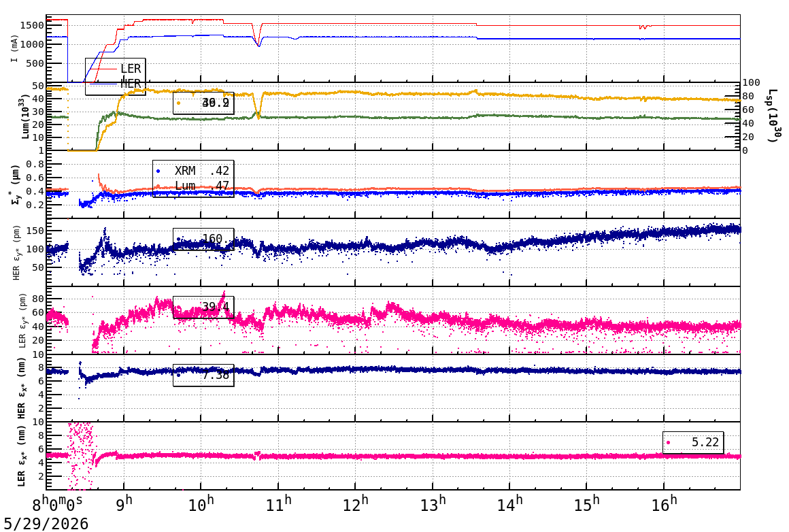Screen dimensions: 789x532
Task: Click the 12h time axis label
Action: (355, 504)
